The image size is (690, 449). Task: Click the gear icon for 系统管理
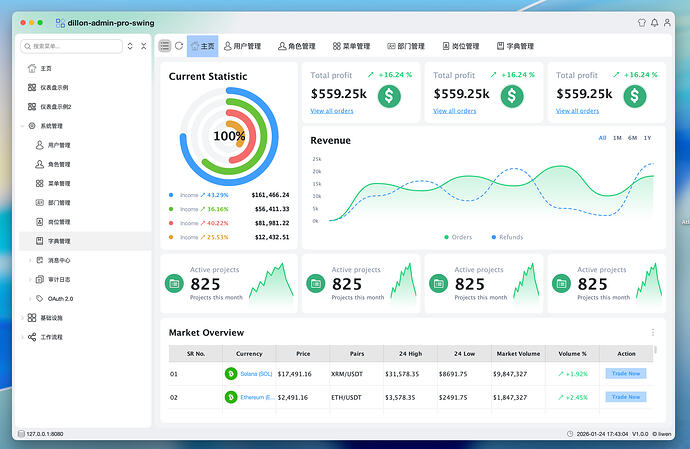point(32,126)
